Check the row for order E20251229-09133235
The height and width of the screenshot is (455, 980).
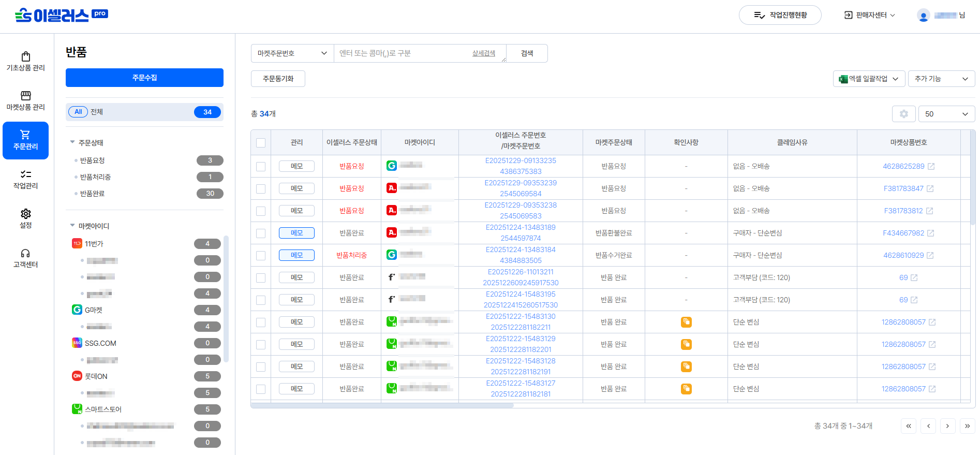point(261,167)
